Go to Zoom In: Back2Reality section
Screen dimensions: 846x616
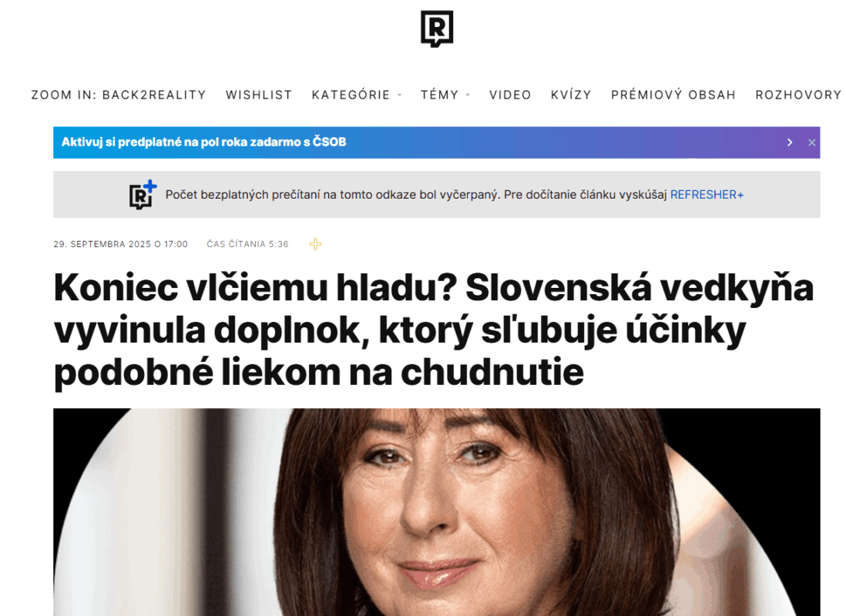coord(119,95)
